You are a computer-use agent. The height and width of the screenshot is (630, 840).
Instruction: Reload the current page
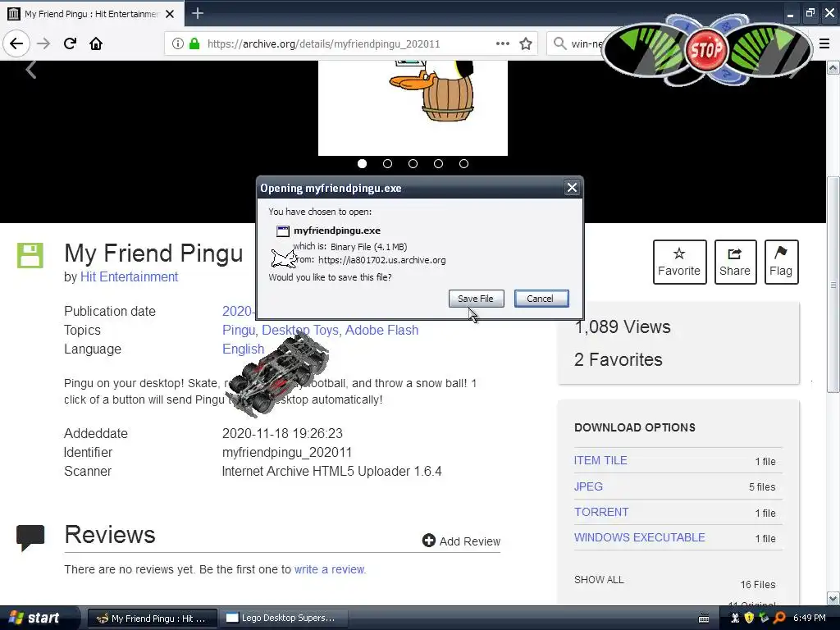point(70,43)
